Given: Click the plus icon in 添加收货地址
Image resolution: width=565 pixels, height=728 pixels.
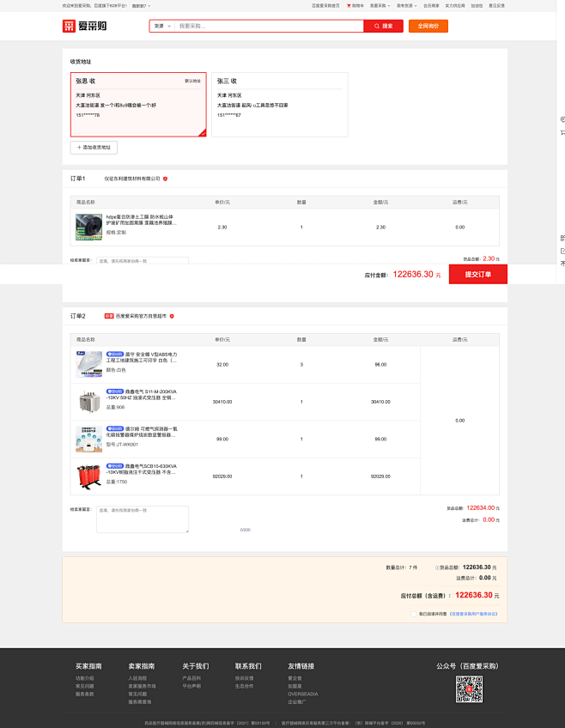Looking at the screenshot, I should (x=80, y=148).
